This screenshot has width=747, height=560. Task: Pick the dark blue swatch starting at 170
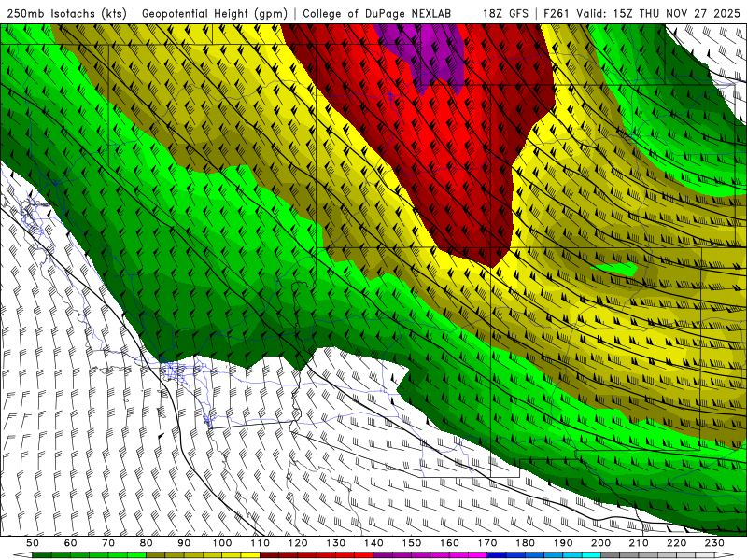click(497, 555)
